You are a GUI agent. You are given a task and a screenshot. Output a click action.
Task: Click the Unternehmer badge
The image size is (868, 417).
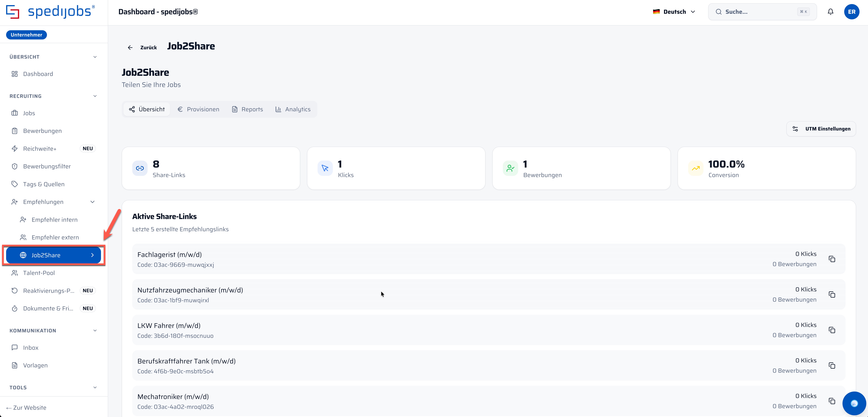26,35
